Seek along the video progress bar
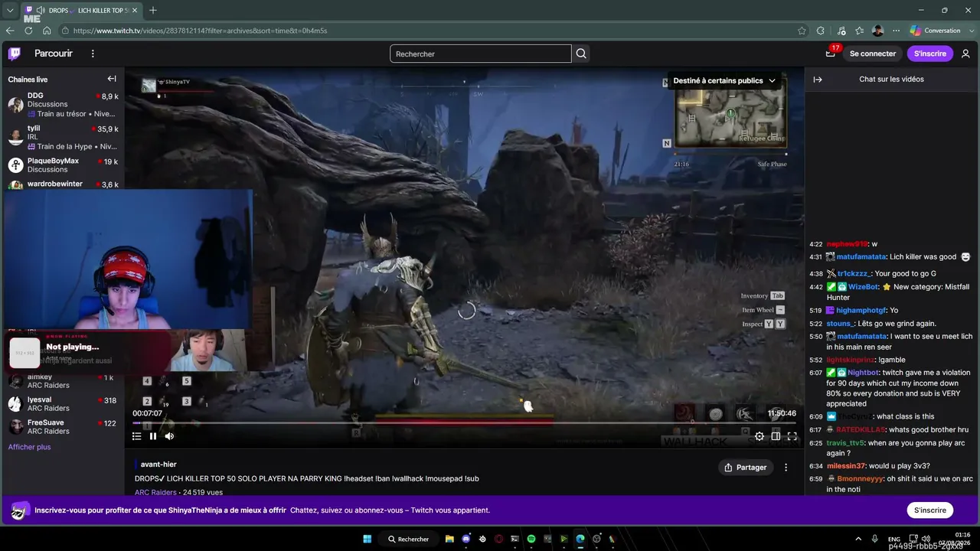Screen dimensions: 980x551 (x=464, y=422)
